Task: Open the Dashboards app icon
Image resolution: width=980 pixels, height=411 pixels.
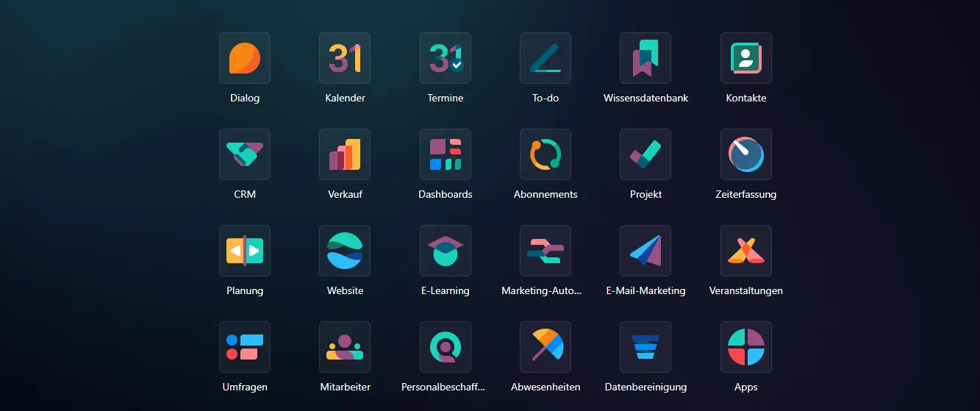Action: [x=446, y=154]
